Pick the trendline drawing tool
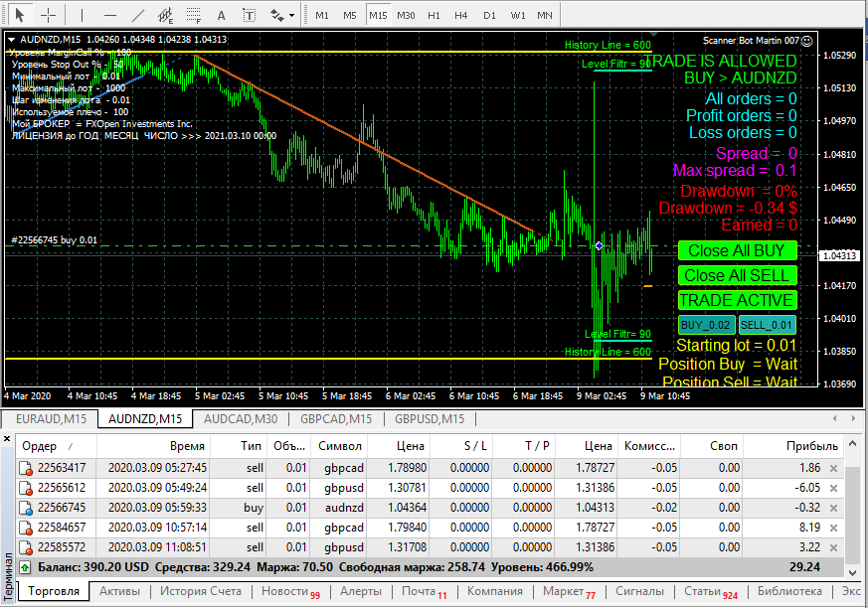The image size is (868, 608). [138, 15]
